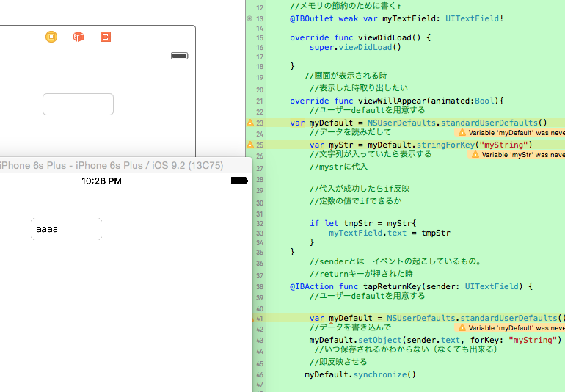Click the comment "//mystrに代入" on line 27
Image resolution: width=565 pixels, height=392 pixels.
tap(338, 167)
